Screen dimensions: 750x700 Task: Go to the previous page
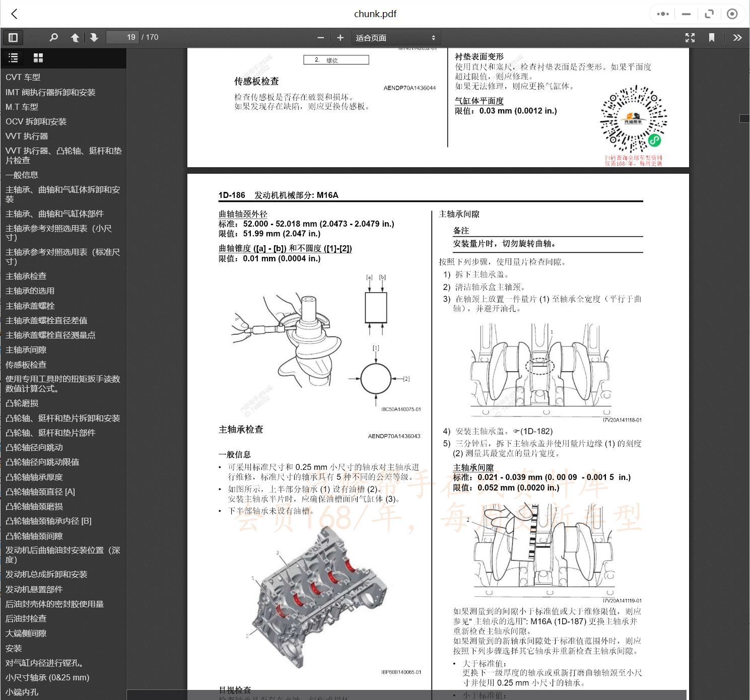[x=75, y=37]
